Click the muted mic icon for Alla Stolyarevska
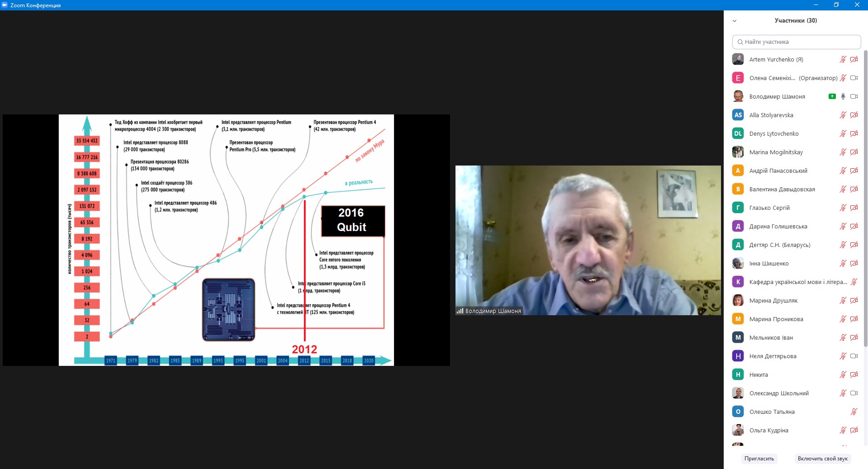The height and width of the screenshot is (469, 868). point(843,115)
